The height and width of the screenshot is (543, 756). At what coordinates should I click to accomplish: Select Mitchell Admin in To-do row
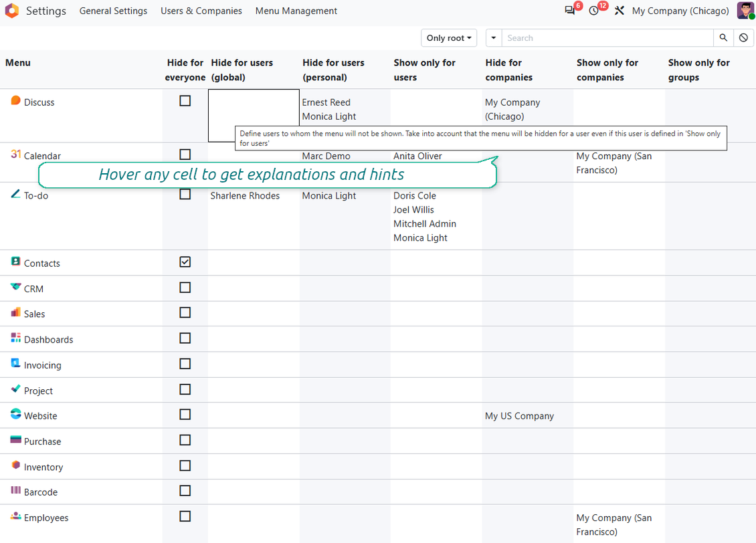coord(425,223)
